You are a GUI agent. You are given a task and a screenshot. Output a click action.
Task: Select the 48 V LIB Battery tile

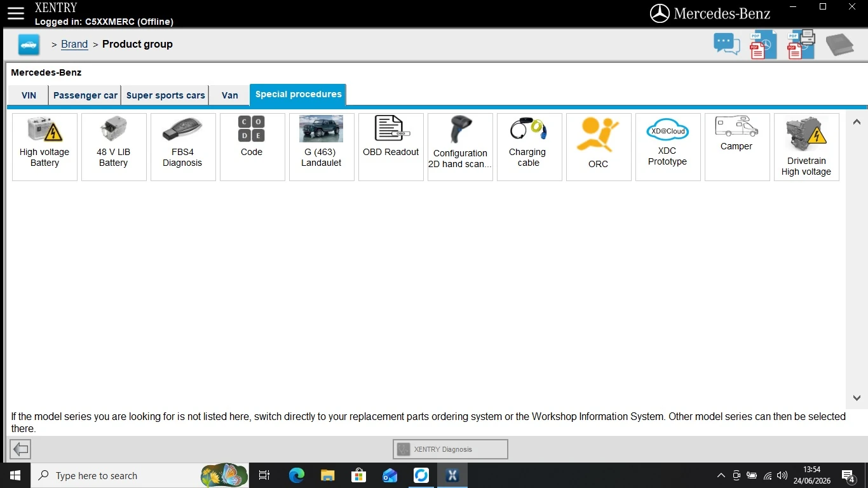[x=114, y=147]
